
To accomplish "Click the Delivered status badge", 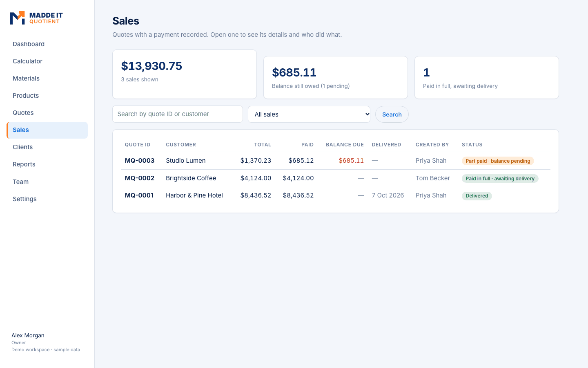I will click(477, 196).
